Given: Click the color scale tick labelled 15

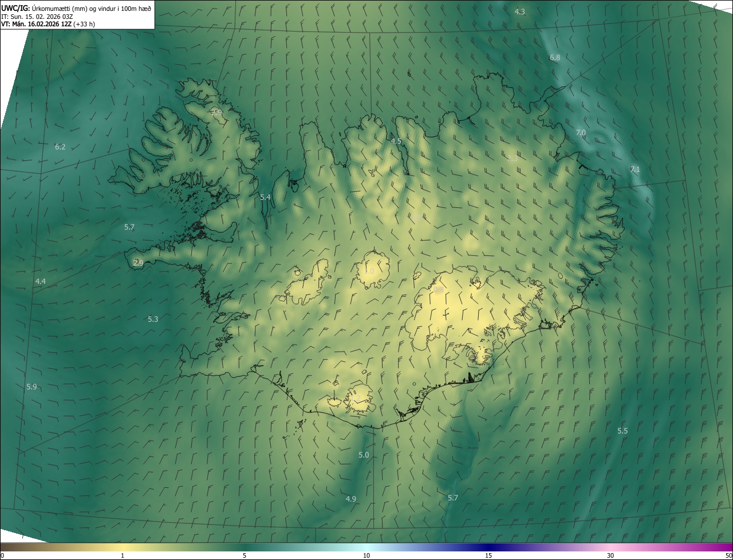Looking at the screenshot, I should coord(488,555).
